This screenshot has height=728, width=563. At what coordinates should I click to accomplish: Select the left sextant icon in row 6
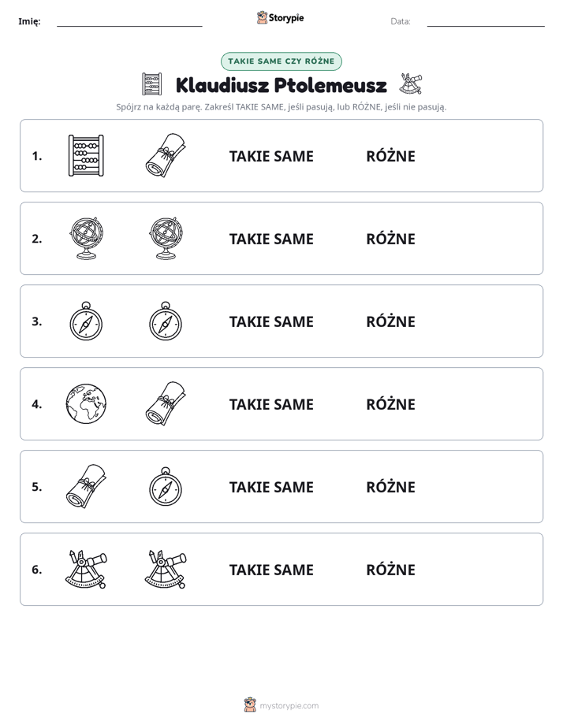(x=86, y=569)
